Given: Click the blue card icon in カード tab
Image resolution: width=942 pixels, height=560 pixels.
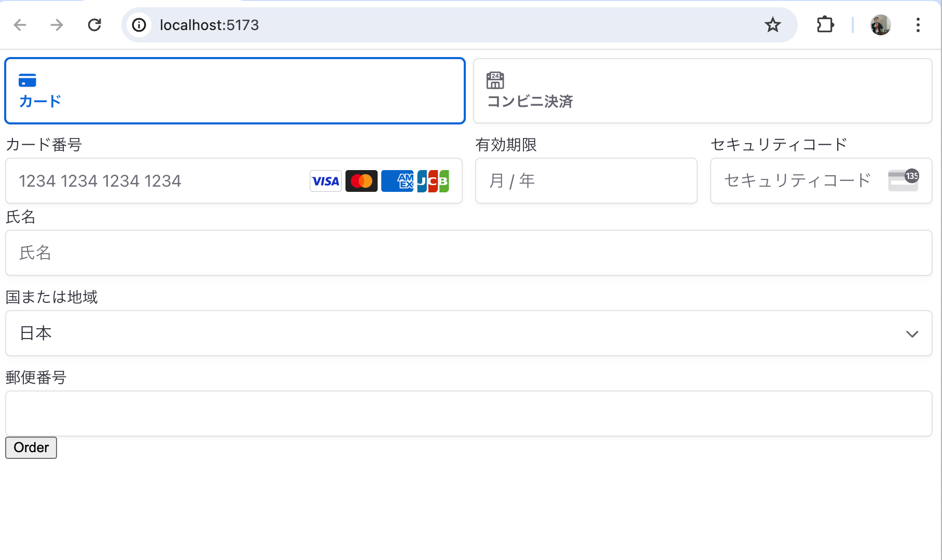Looking at the screenshot, I should point(27,80).
